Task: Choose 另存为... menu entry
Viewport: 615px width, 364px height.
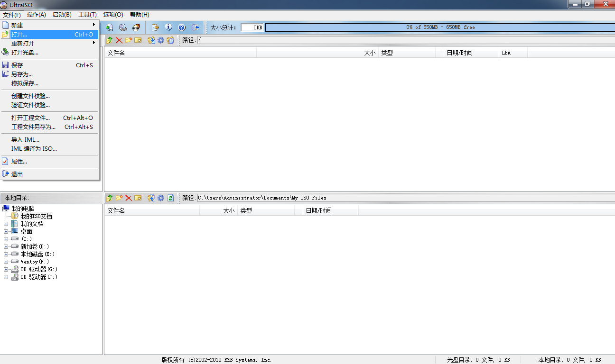Action: click(49, 74)
